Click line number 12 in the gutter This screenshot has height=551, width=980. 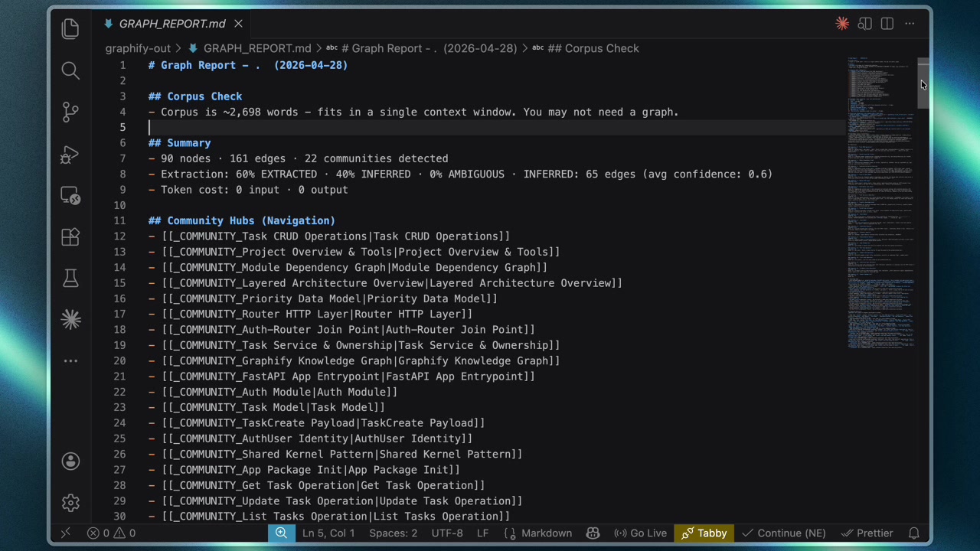pyautogui.click(x=119, y=236)
